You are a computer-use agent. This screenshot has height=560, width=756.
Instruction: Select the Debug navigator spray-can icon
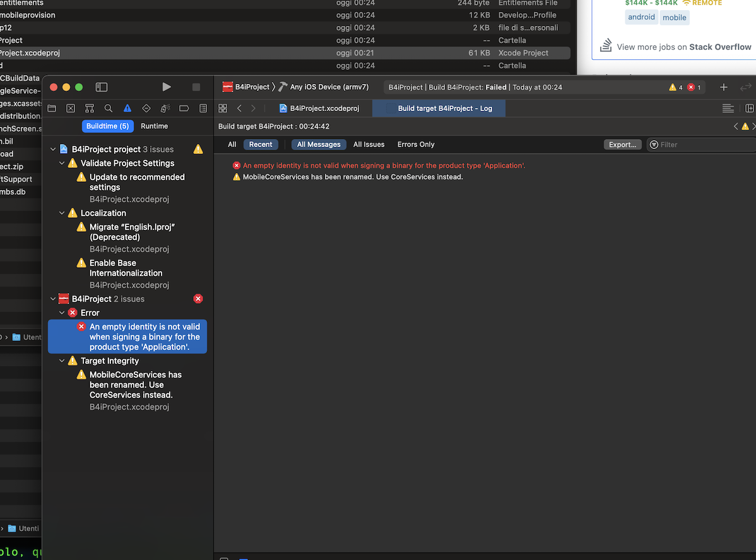[165, 108]
